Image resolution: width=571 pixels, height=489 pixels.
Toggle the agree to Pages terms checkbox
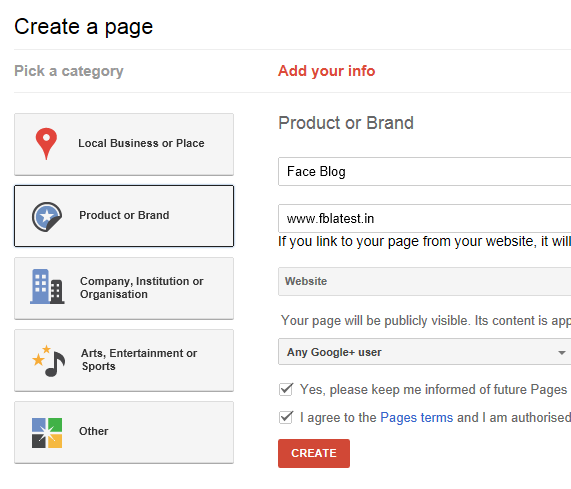pyautogui.click(x=286, y=417)
